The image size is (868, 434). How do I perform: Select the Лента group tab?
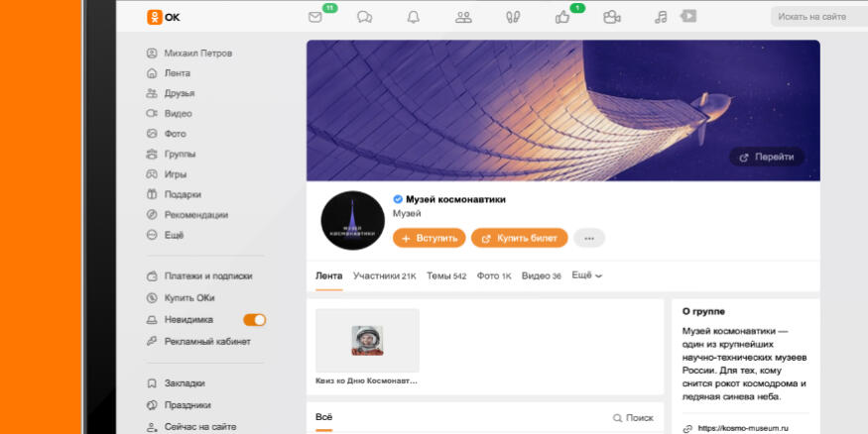328,275
